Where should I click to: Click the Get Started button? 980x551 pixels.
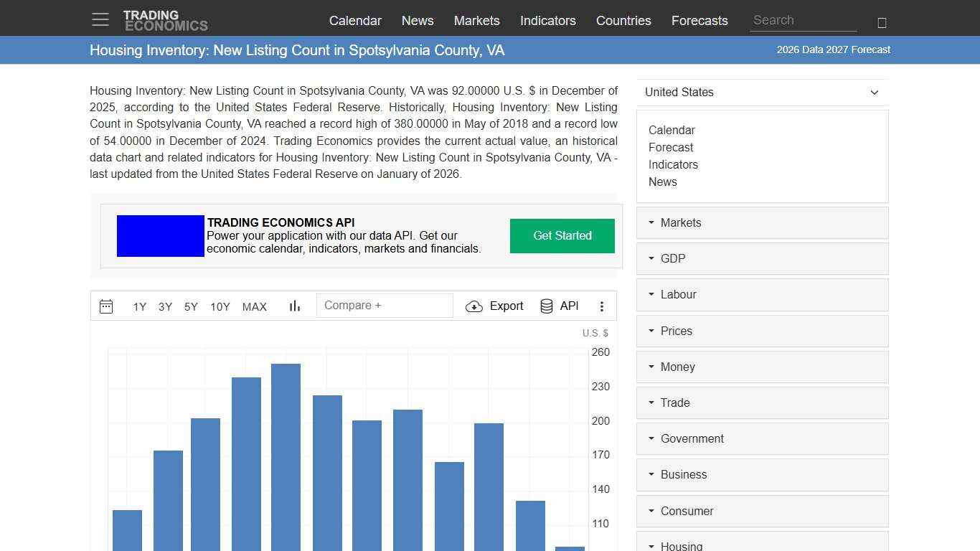pos(562,235)
